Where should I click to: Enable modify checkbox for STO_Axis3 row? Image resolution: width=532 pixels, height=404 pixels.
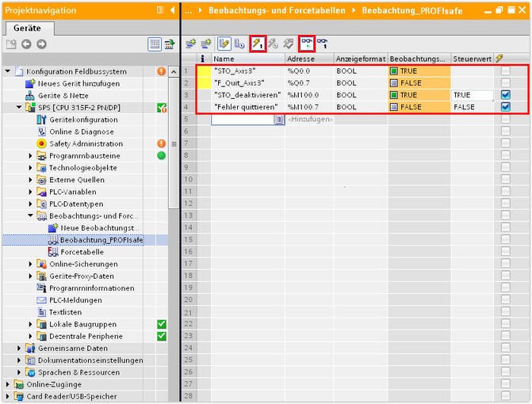point(505,71)
